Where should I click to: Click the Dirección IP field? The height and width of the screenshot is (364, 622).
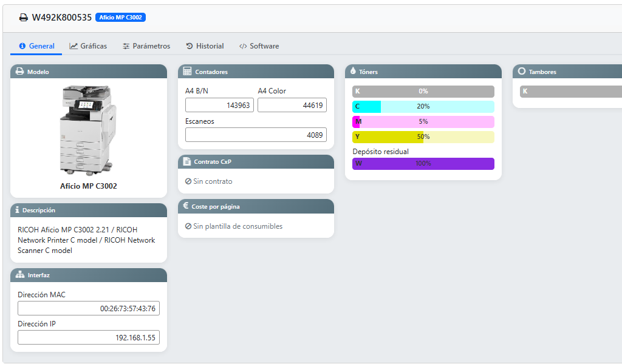pyautogui.click(x=89, y=337)
